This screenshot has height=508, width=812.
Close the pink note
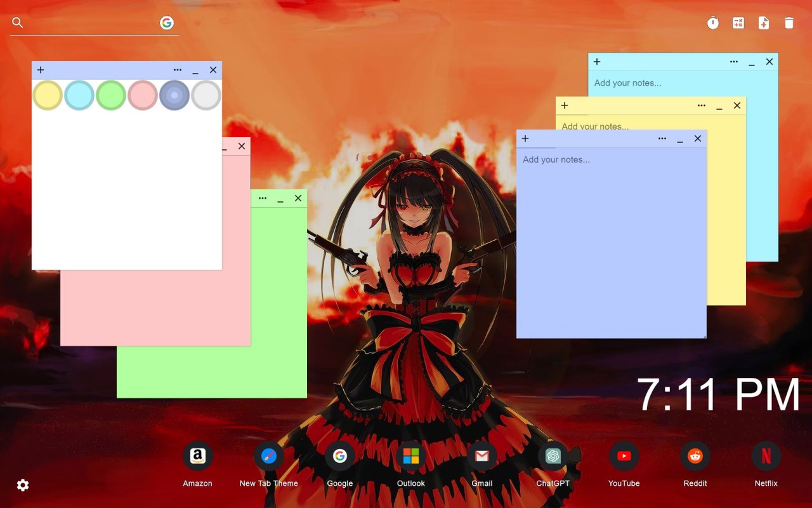(x=242, y=146)
